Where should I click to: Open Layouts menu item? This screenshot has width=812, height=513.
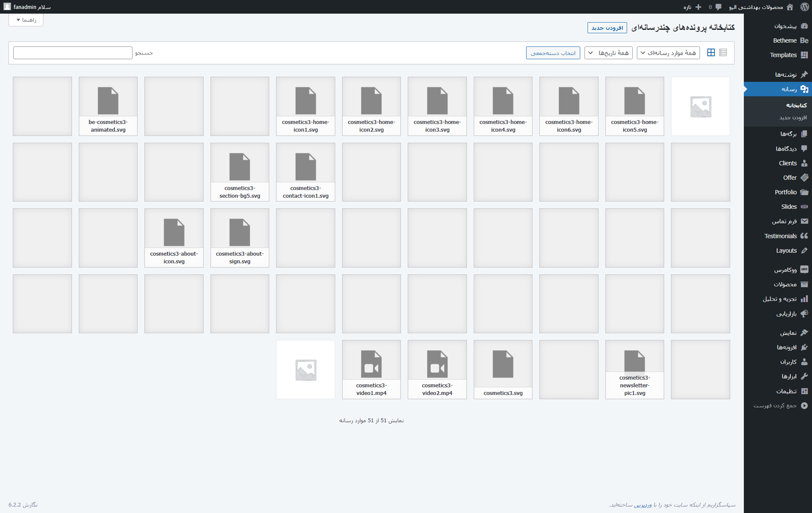pyautogui.click(x=786, y=251)
